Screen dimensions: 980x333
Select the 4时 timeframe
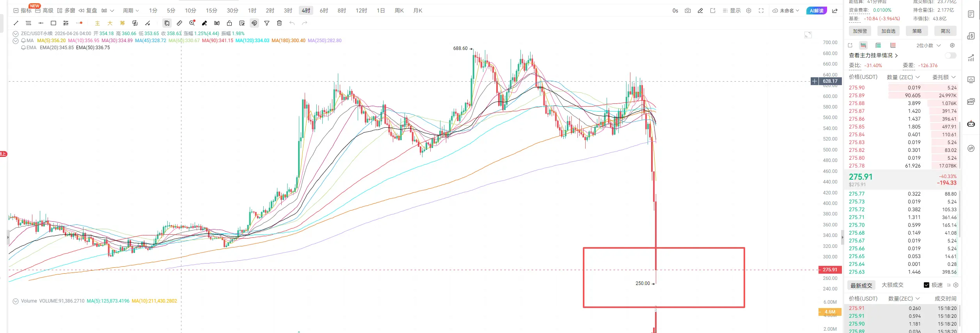(x=306, y=11)
